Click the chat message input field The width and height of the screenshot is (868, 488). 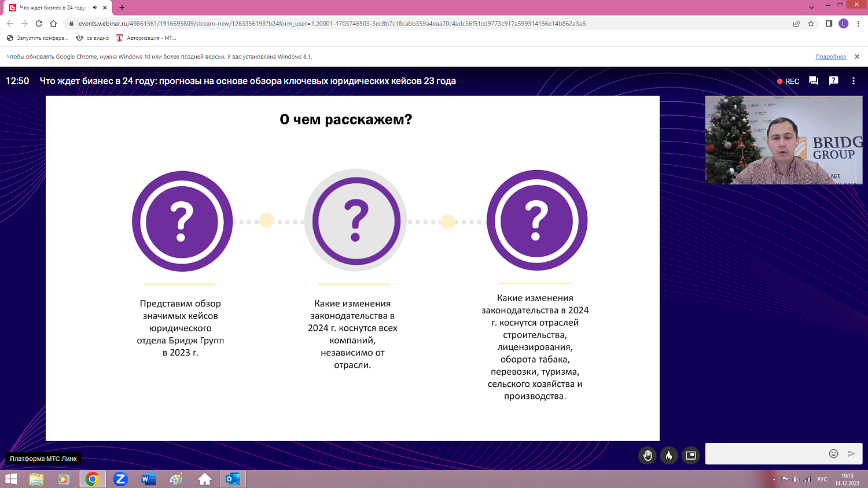click(766, 454)
